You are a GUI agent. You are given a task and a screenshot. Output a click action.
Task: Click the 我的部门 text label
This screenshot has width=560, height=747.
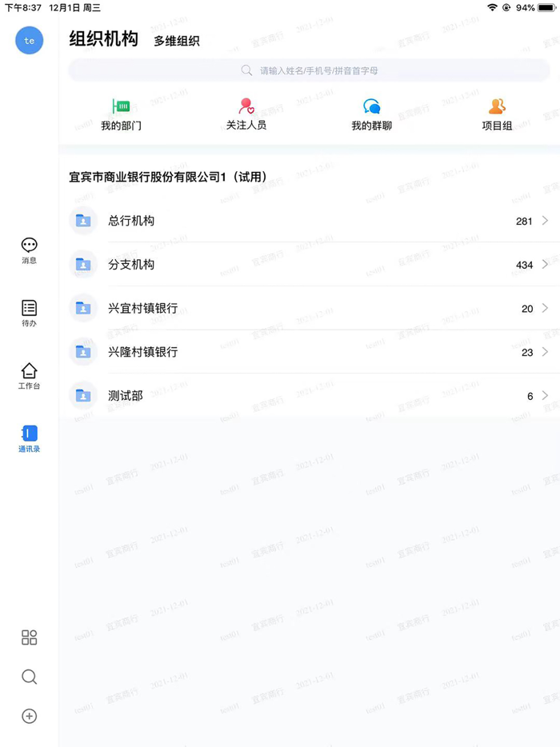click(x=121, y=126)
